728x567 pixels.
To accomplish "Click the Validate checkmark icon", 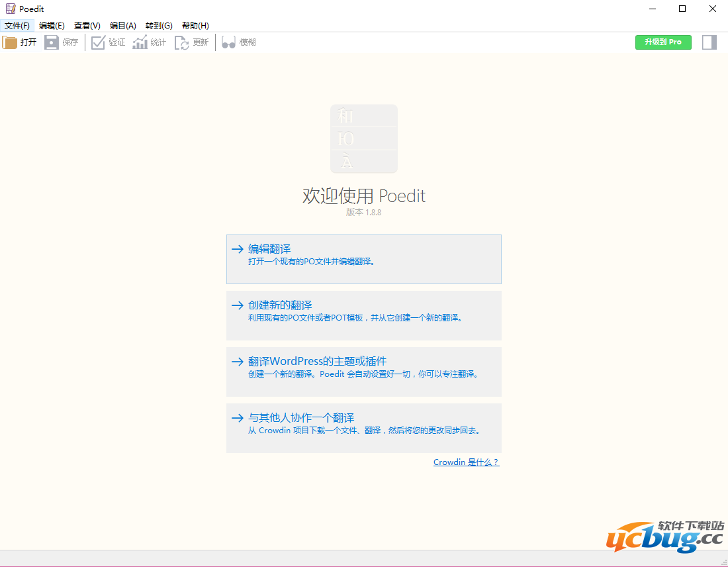I will click(98, 42).
